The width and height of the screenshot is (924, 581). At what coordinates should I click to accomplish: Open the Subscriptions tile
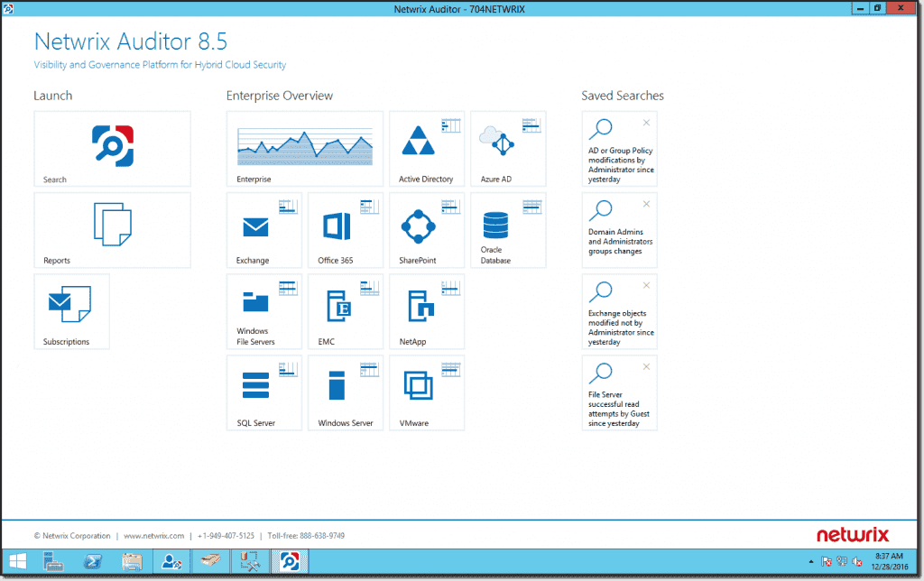click(x=71, y=311)
